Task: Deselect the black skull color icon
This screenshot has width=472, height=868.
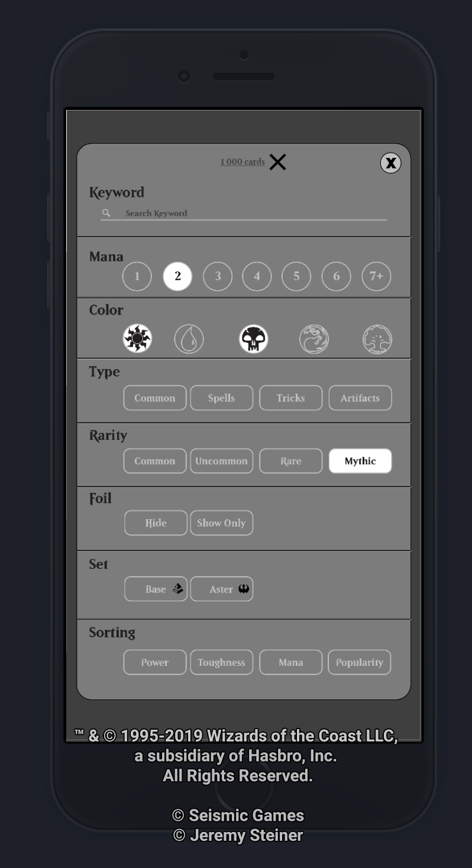Action: coord(254,339)
